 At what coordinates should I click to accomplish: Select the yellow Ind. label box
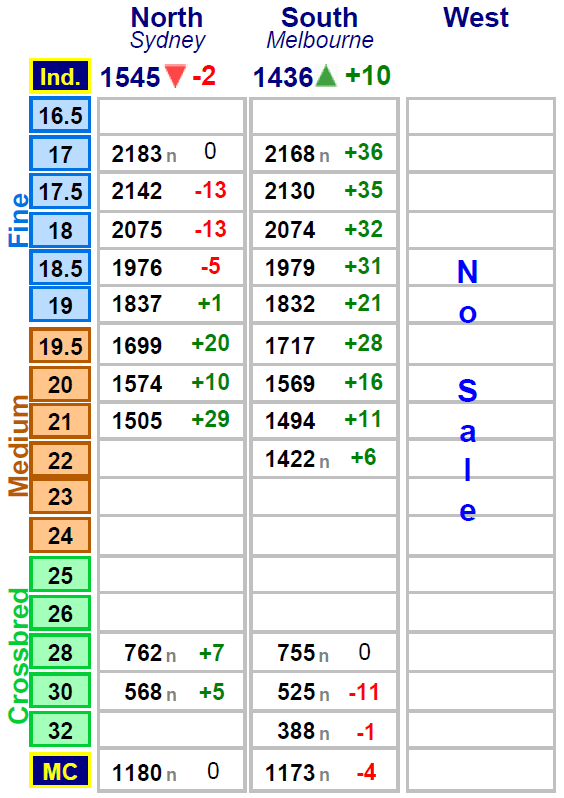click(60, 76)
